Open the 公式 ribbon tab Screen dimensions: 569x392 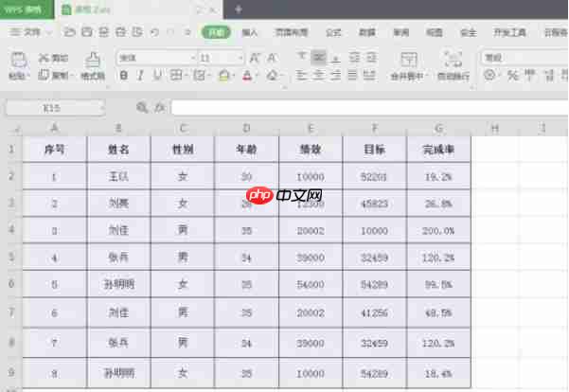click(x=333, y=32)
